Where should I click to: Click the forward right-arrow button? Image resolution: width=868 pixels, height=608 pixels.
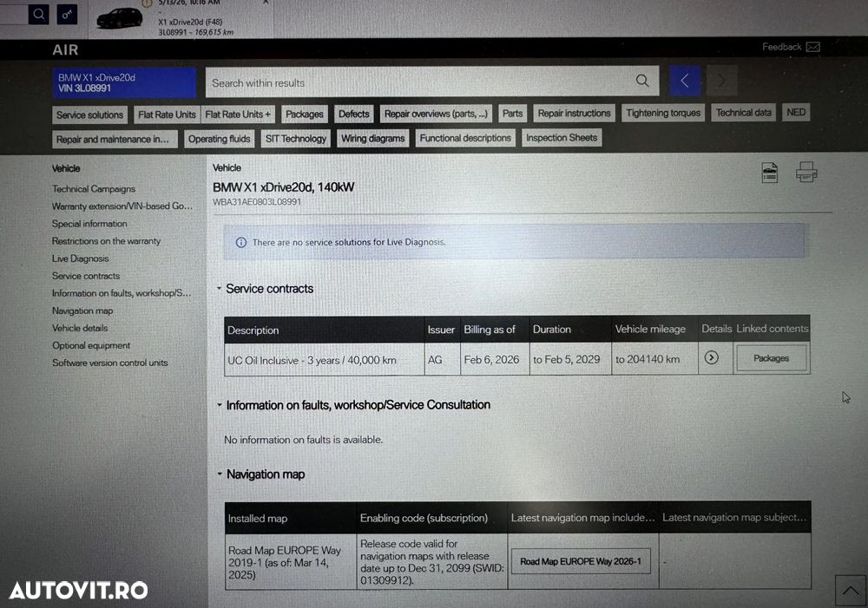722,81
